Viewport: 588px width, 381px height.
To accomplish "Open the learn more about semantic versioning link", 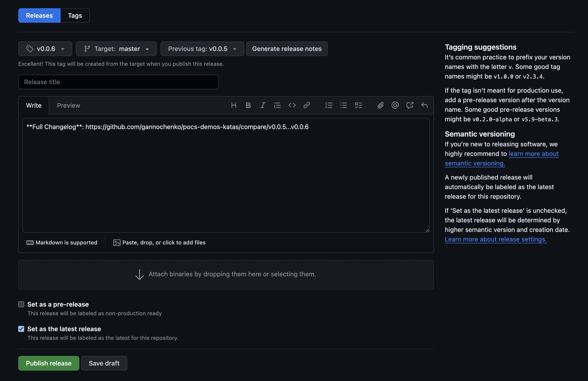I will pyautogui.click(x=502, y=158).
